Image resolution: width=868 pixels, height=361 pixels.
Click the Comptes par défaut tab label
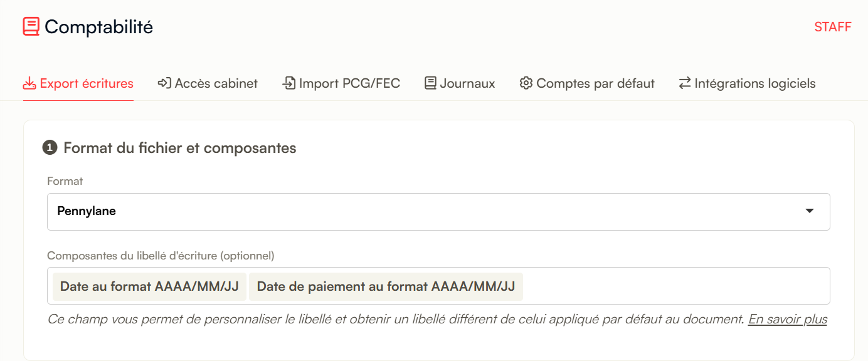click(595, 83)
